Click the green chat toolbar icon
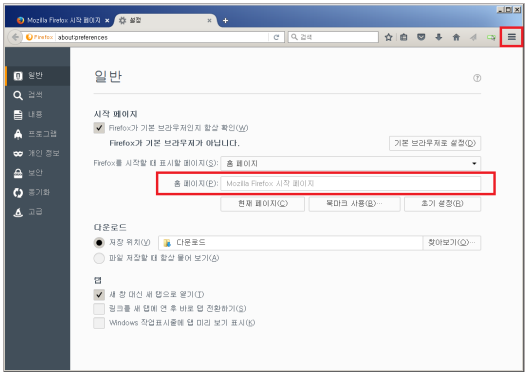Image resolution: width=526 pixels, height=372 pixels. (491, 37)
